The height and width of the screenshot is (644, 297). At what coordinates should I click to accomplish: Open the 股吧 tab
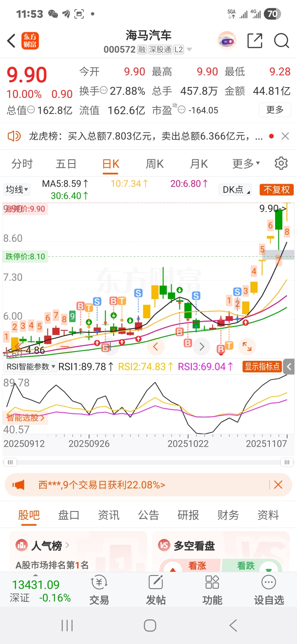29,515
